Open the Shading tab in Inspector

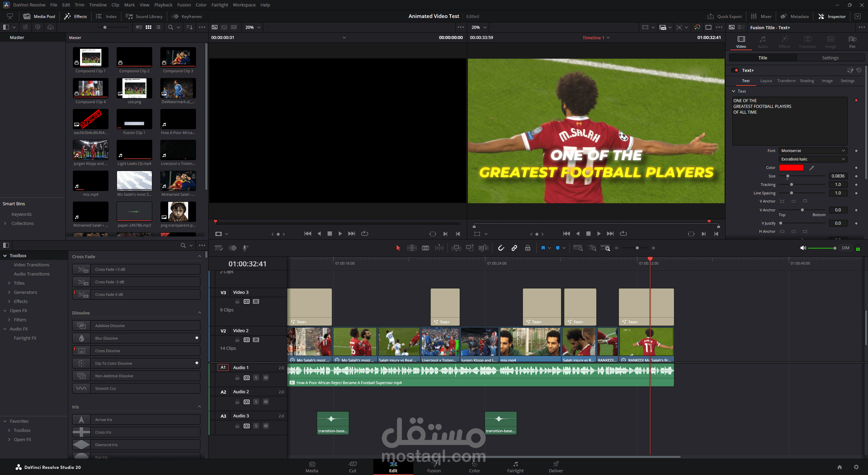pyautogui.click(x=807, y=81)
